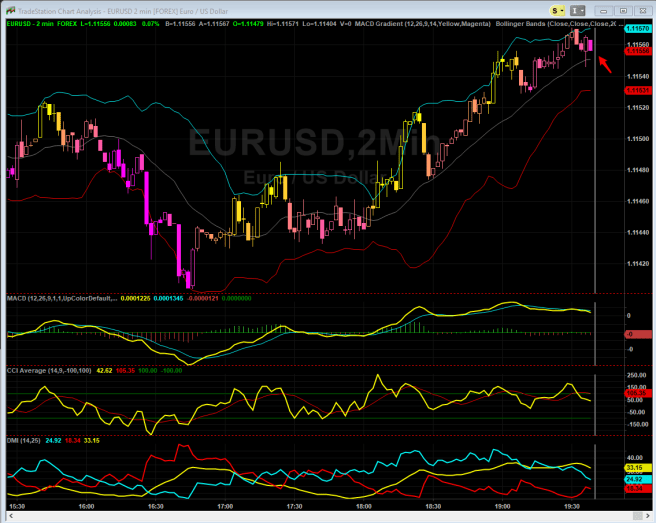Click the EURUSD - 2 min symbol label
The height and width of the screenshot is (523, 656).
pos(32,21)
